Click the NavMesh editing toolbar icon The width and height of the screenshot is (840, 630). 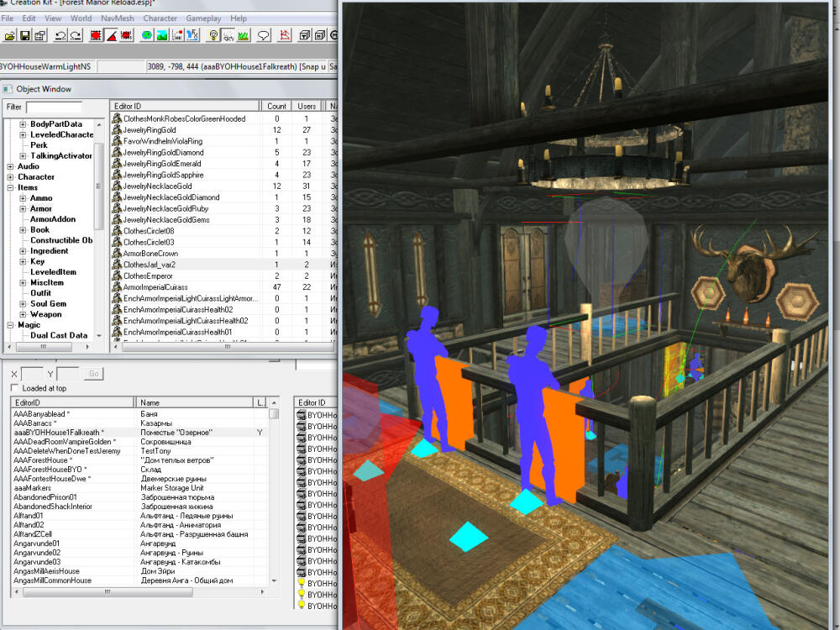285,36
